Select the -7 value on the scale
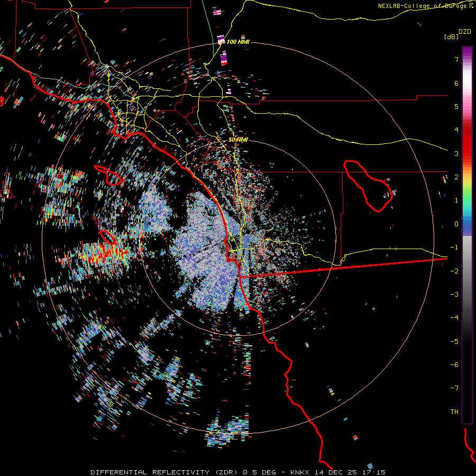 coord(454,388)
